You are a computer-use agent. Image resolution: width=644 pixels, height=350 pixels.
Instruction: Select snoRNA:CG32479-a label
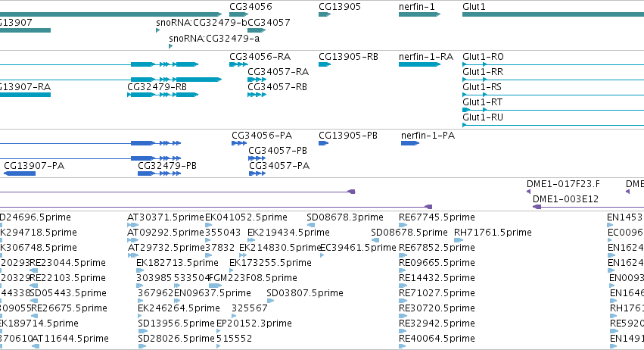[214, 38]
